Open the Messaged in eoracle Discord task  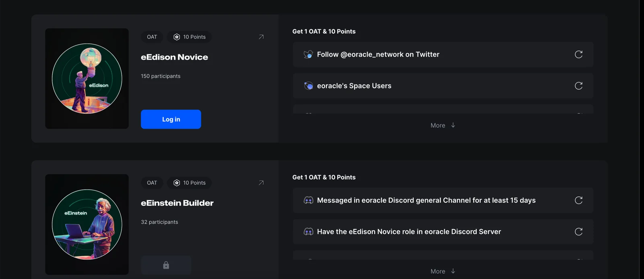pyautogui.click(x=443, y=200)
